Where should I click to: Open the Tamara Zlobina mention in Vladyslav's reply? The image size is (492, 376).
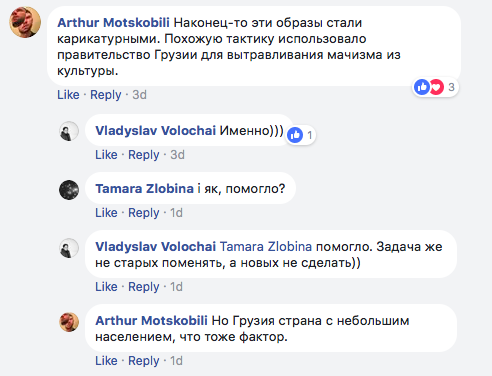pos(266,247)
